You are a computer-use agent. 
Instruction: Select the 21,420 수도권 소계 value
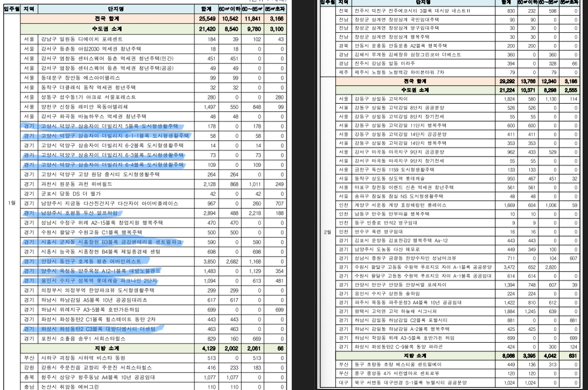click(207, 29)
